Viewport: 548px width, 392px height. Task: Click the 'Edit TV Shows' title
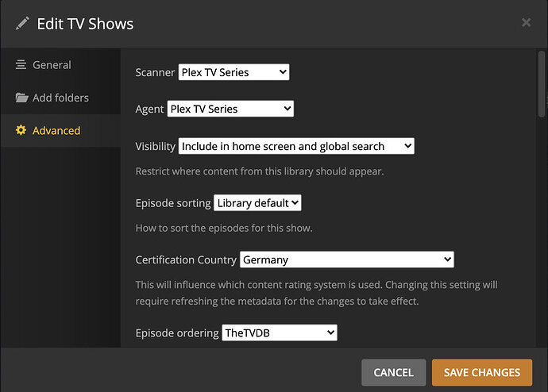click(x=85, y=24)
